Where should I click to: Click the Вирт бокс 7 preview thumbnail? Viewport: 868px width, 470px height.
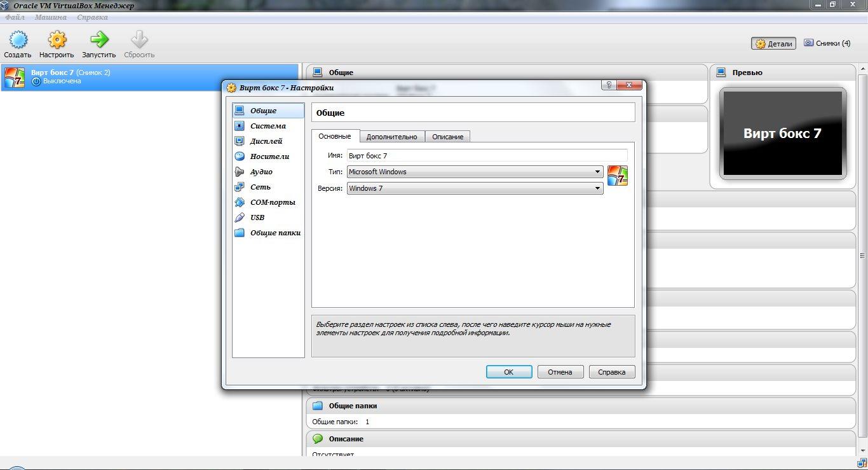pyautogui.click(x=783, y=134)
